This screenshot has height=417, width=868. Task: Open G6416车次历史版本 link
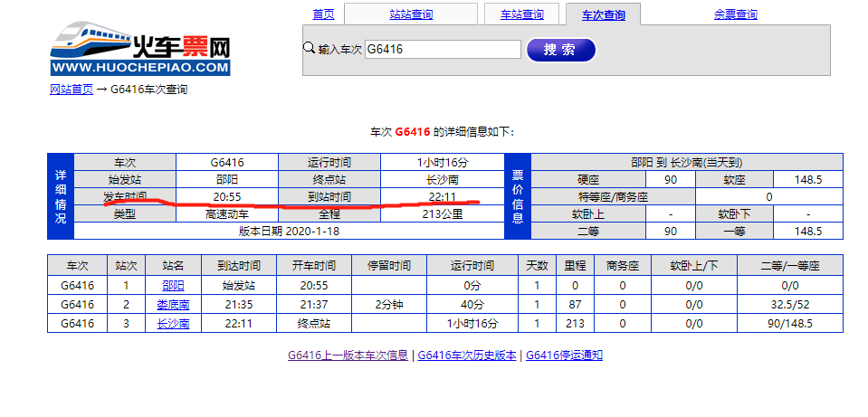(467, 355)
